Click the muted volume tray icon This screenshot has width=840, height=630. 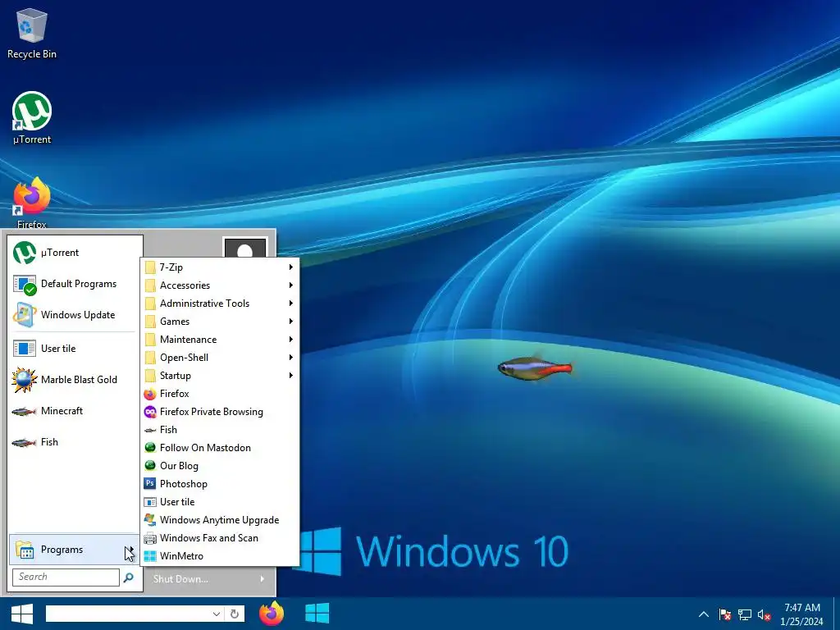tap(765, 614)
